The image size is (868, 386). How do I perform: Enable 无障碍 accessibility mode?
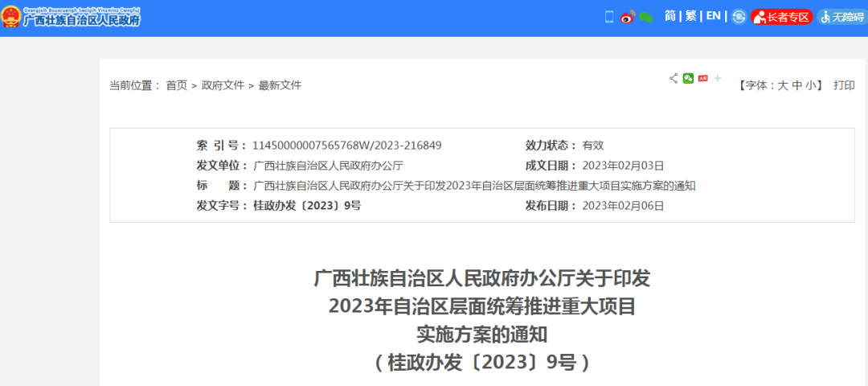841,17
